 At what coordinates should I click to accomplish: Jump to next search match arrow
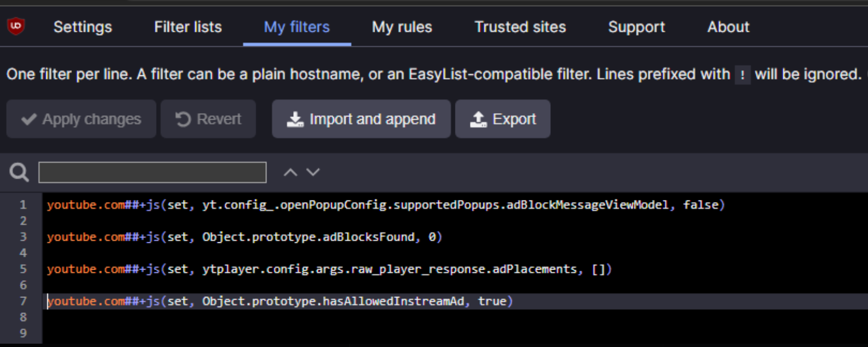tap(313, 173)
